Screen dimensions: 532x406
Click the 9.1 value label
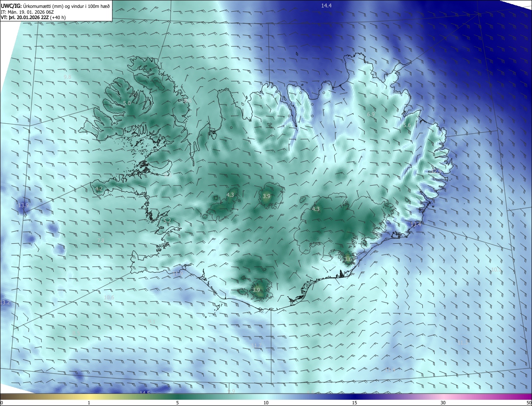(x=152, y=321)
